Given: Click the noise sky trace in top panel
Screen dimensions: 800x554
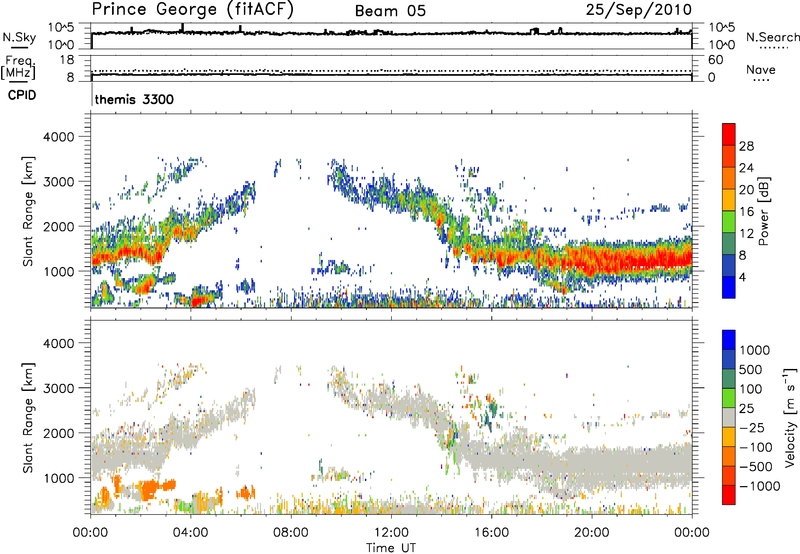Looking at the screenshot, I should pyautogui.click(x=391, y=34).
